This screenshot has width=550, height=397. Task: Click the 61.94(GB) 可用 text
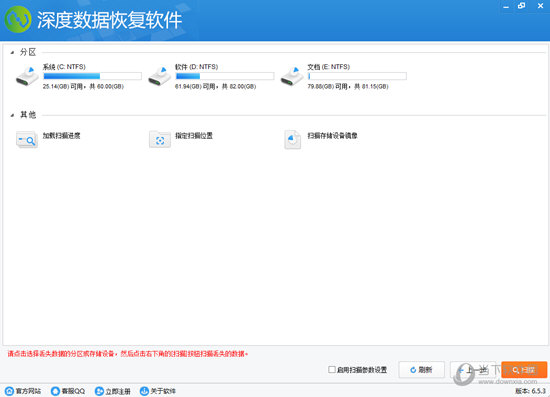pos(195,86)
